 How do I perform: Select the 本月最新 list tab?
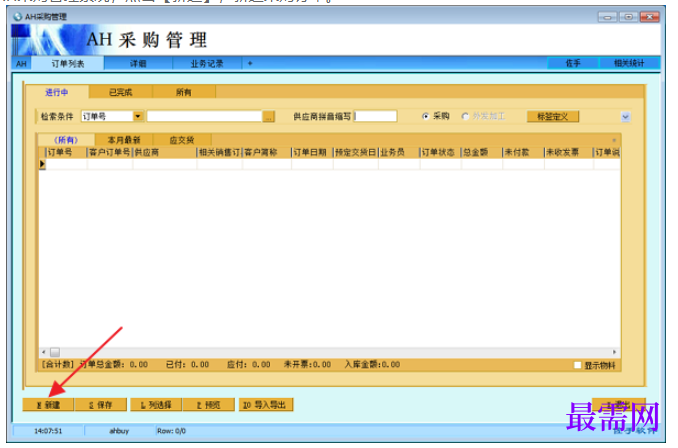click(x=124, y=140)
